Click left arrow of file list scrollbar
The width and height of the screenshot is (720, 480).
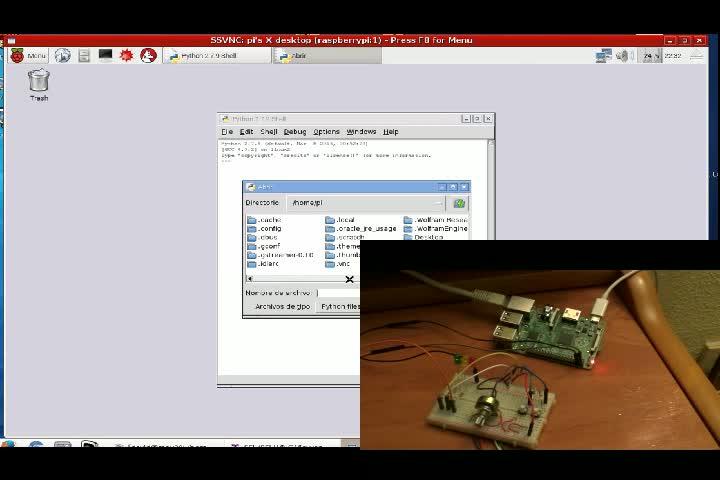[x=249, y=279]
